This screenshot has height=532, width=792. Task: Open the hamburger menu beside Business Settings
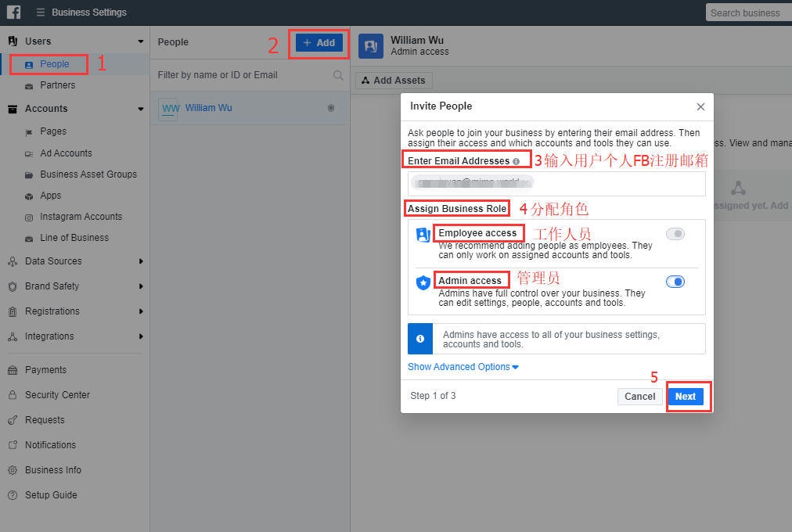41,13
